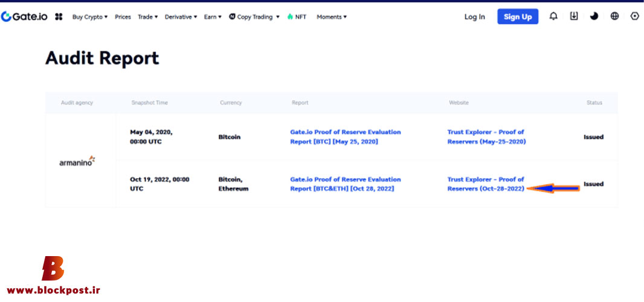Click the NFT flame icon
The width and height of the screenshot is (644, 302).
290,17
